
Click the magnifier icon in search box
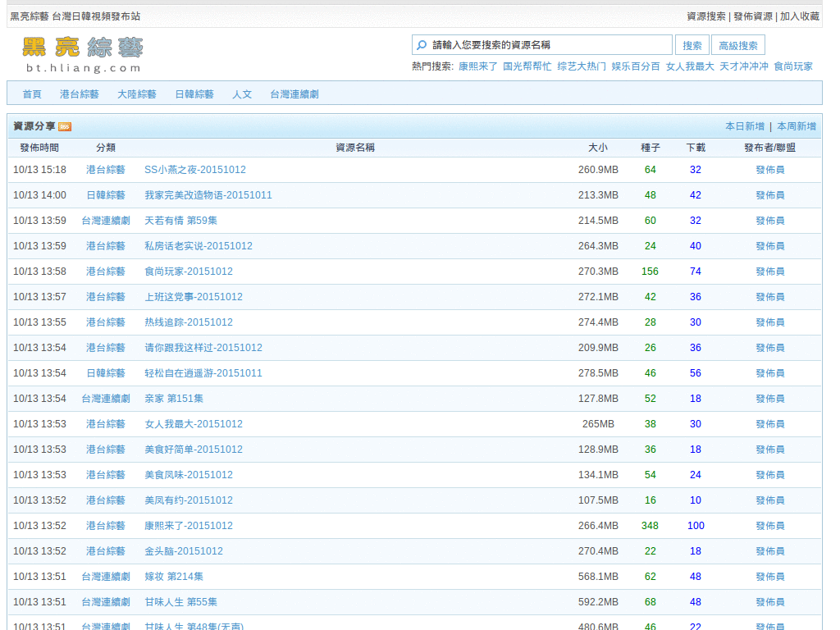point(422,45)
